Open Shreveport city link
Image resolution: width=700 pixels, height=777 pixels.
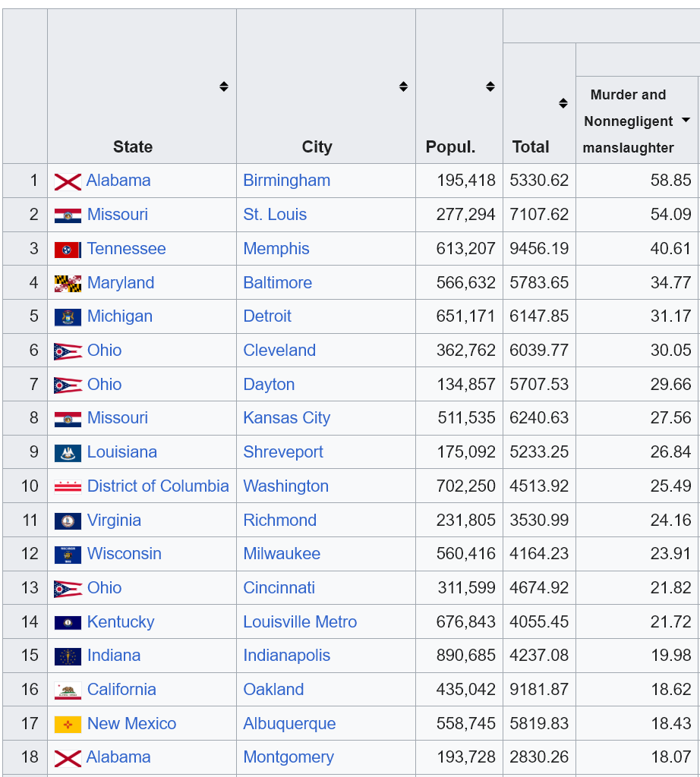[283, 452]
